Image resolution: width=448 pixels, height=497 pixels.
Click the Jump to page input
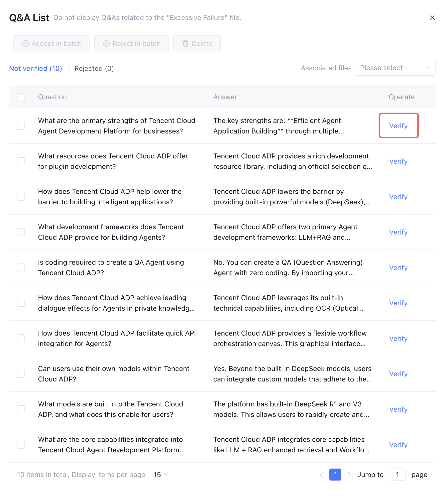pyautogui.click(x=397, y=475)
